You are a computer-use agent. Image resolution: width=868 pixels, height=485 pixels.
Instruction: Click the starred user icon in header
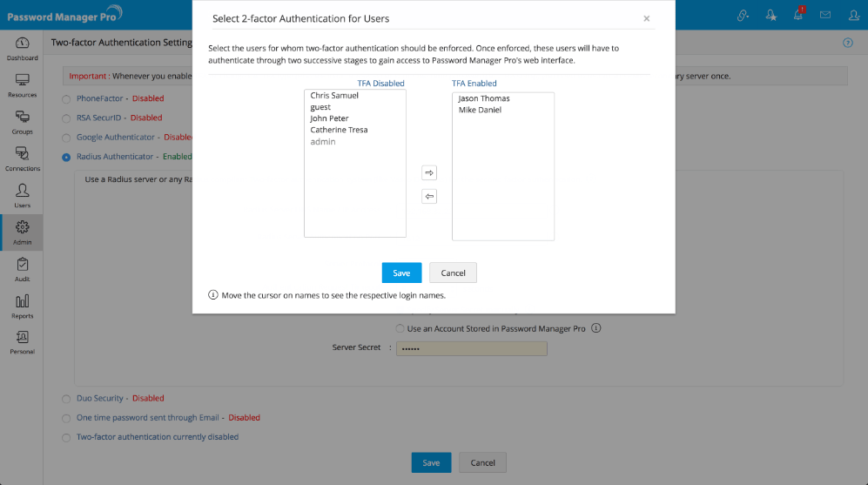click(770, 15)
